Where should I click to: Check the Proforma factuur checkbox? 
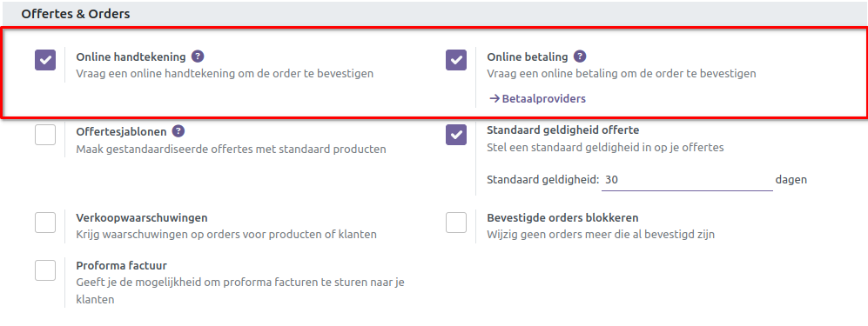pyautogui.click(x=45, y=270)
